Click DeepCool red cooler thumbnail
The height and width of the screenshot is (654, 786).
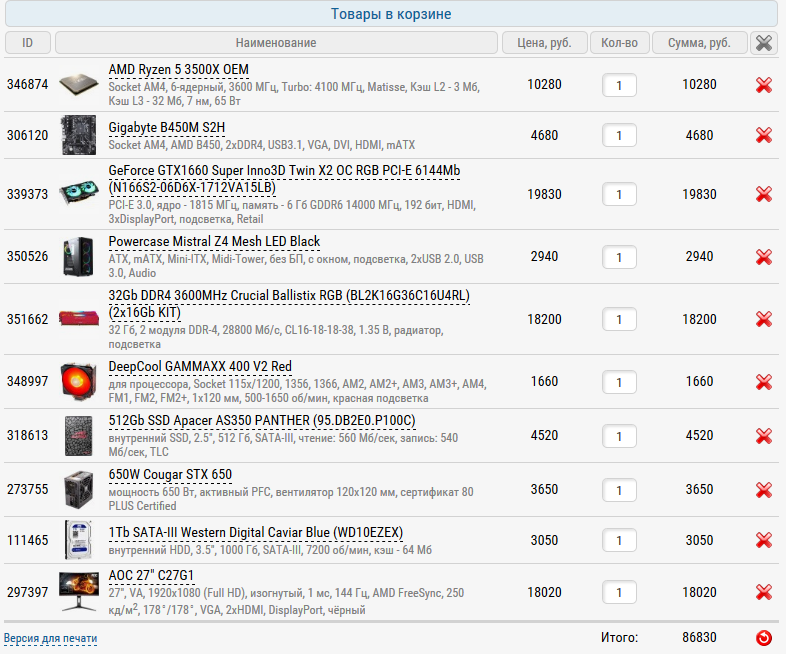pyautogui.click(x=79, y=382)
